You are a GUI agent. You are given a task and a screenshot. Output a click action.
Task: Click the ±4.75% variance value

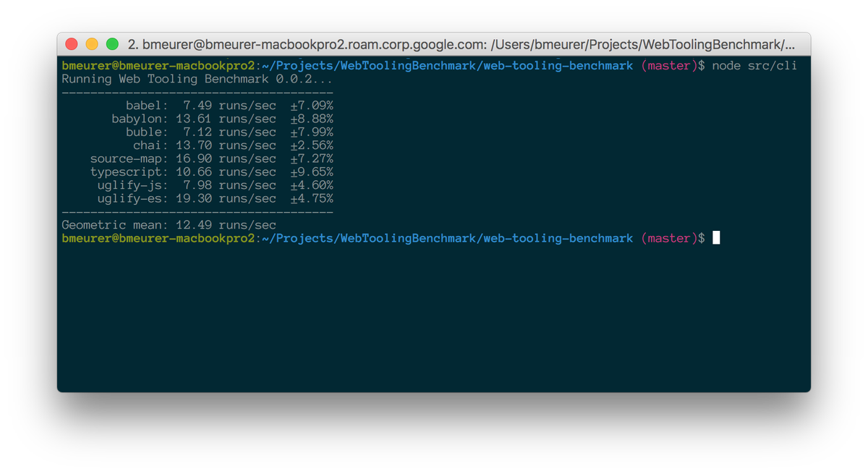312,198
